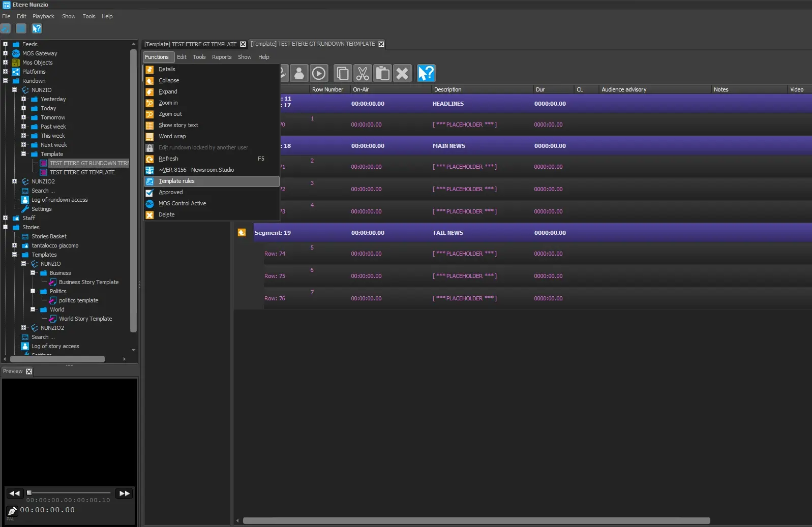Click the clipboard Paste toolbar icon
The image size is (812, 527).
382,74
